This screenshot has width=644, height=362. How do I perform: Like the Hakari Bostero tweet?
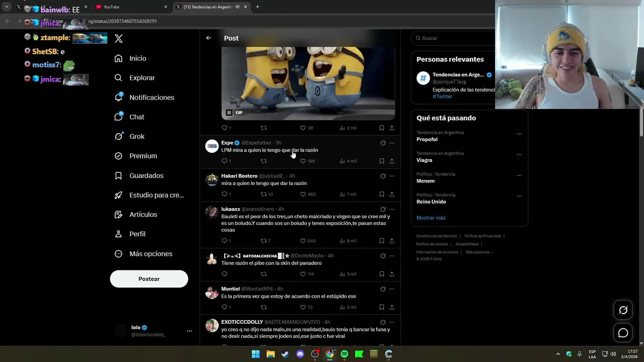tap(303, 194)
